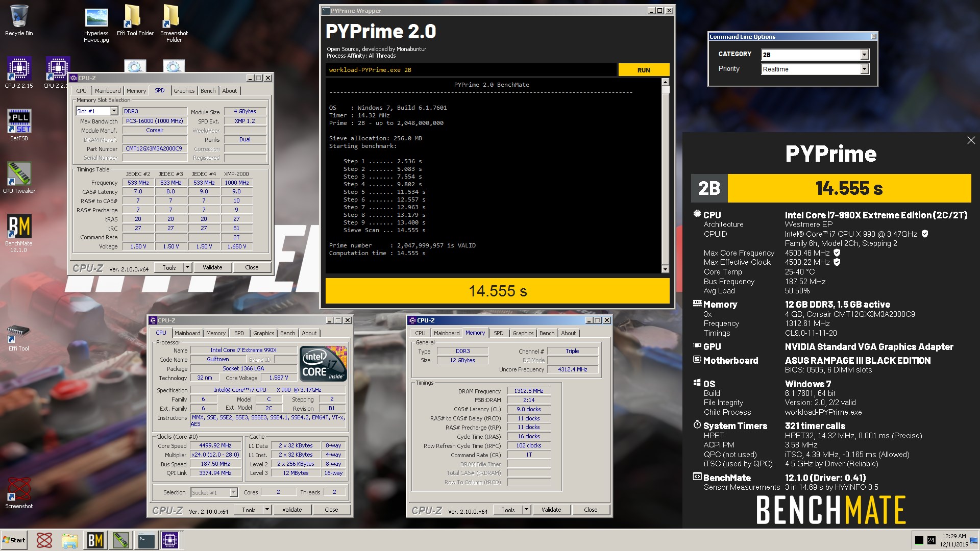Select Mainboard tab in CPU-Z SPD window
The image size is (980, 551).
tap(108, 91)
